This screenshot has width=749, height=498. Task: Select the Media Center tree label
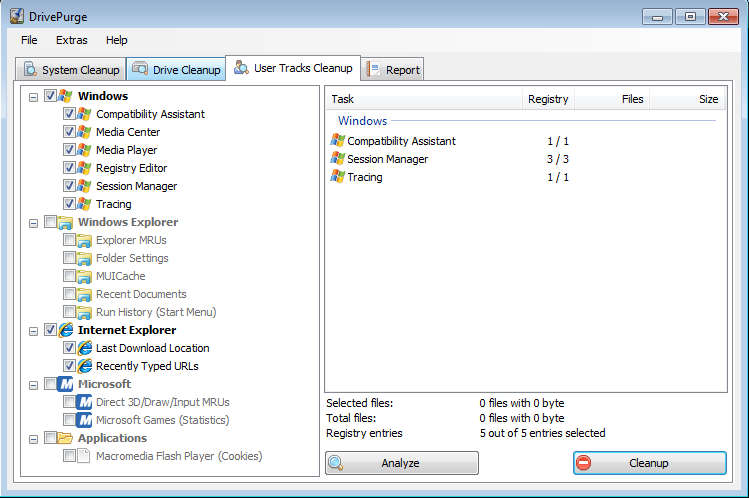pyautogui.click(x=128, y=132)
